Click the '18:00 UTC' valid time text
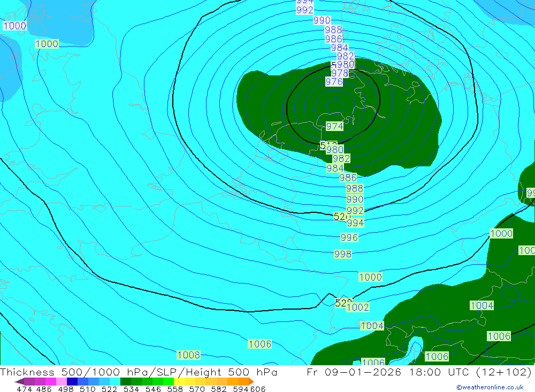 point(434,372)
